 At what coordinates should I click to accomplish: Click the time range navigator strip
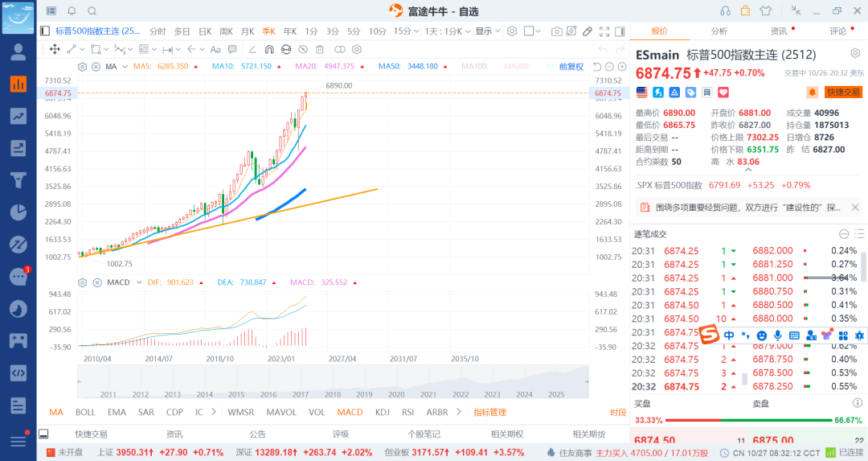[333, 382]
